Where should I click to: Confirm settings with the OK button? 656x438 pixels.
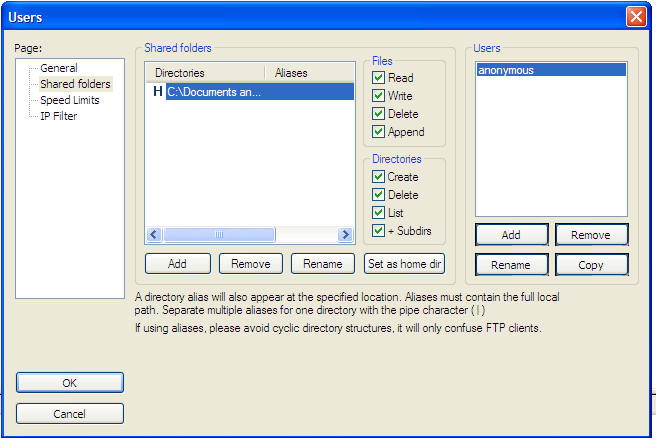tap(70, 382)
